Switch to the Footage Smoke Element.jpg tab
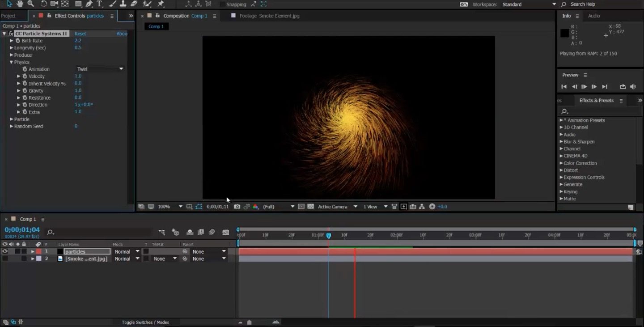Screen dimensions: 644x327 point(270,16)
